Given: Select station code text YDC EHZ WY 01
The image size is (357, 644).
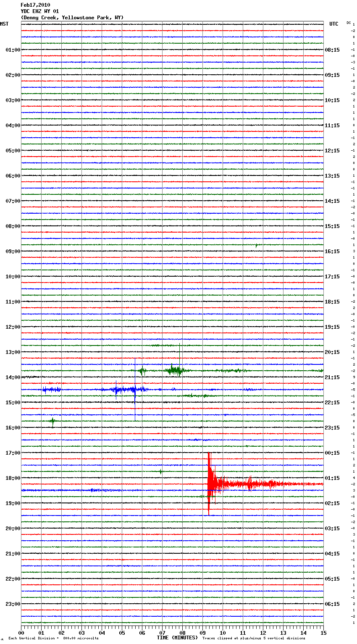Looking at the screenshot, I should 40,11.
